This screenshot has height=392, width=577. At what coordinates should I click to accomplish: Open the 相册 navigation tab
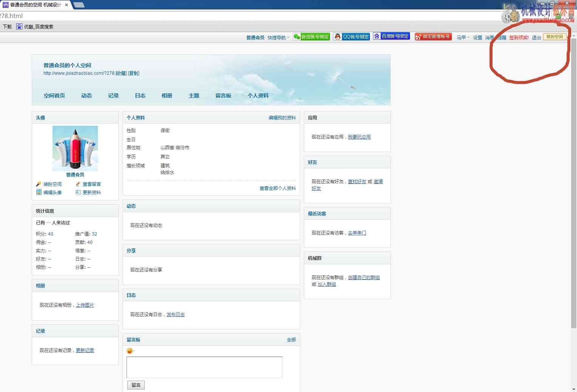[x=167, y=96]
